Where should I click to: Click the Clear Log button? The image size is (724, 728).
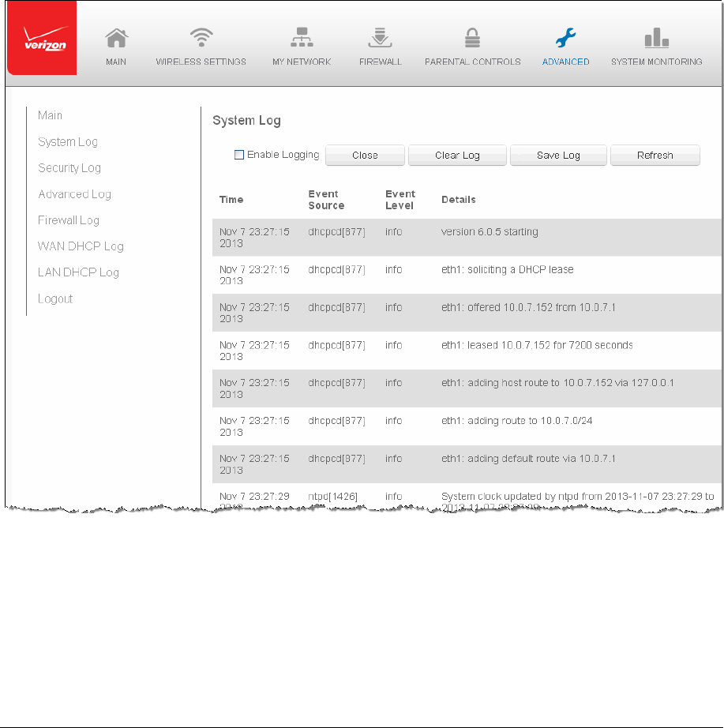[x=457, y=155]
